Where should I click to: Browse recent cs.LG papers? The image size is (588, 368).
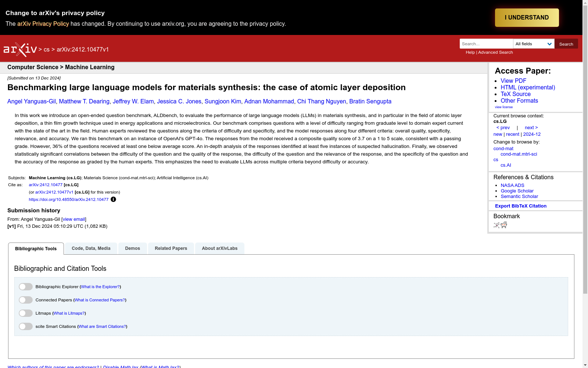[x=513, y=134]
